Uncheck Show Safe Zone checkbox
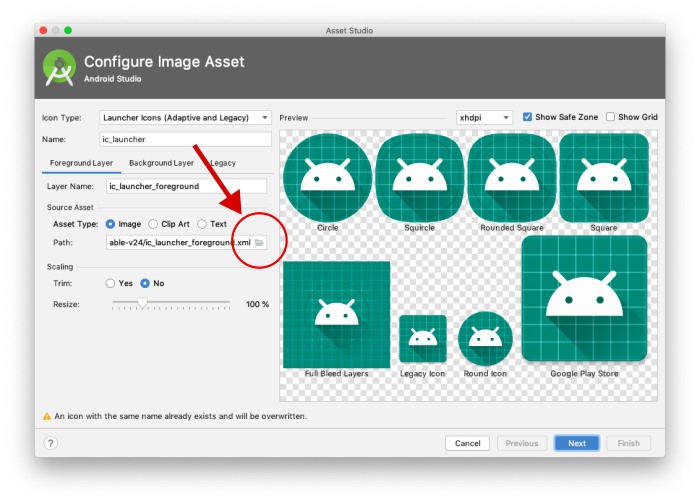 click(527, 117)
